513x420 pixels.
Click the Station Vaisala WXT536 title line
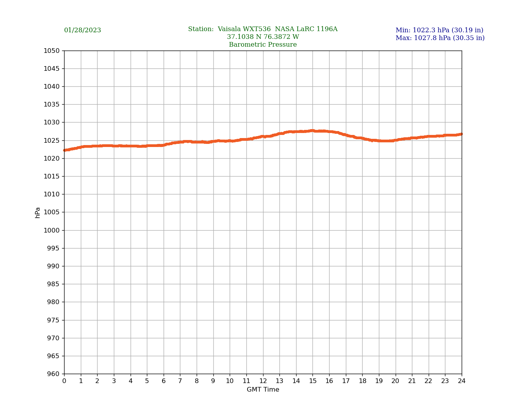click(x=263, y=29)
